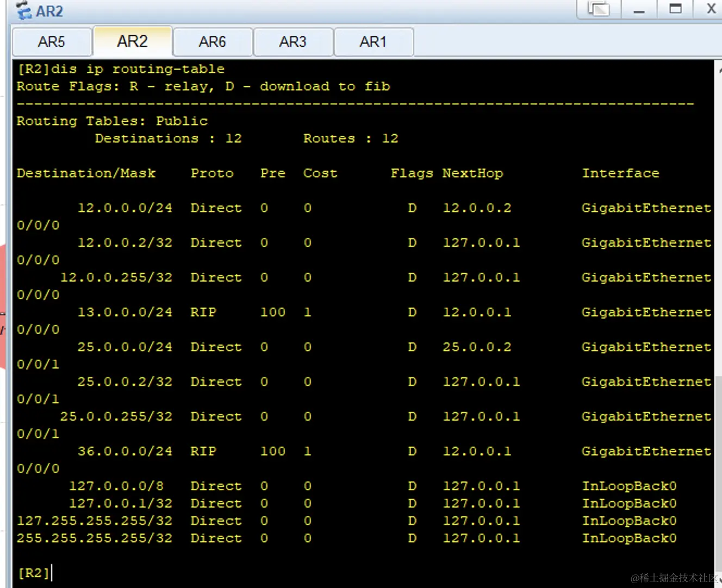The image size is (722, 588).
Task: Open the AR6 tab
Action: coord(213,42)
